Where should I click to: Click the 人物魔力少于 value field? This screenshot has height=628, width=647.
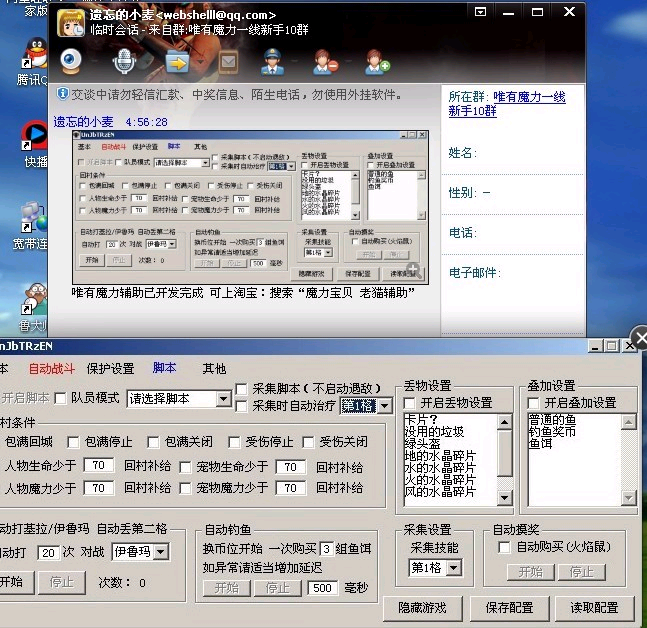click(x=99, y=488)
